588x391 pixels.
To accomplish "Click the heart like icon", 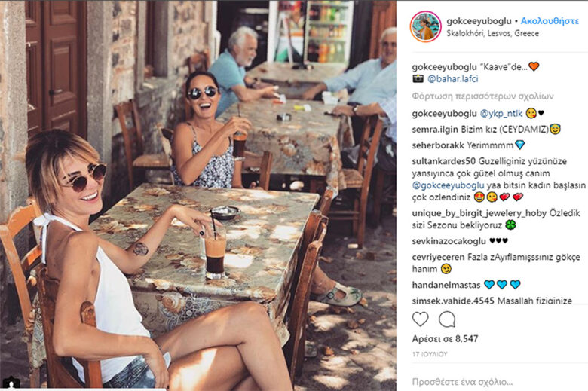I will [420, 319].
